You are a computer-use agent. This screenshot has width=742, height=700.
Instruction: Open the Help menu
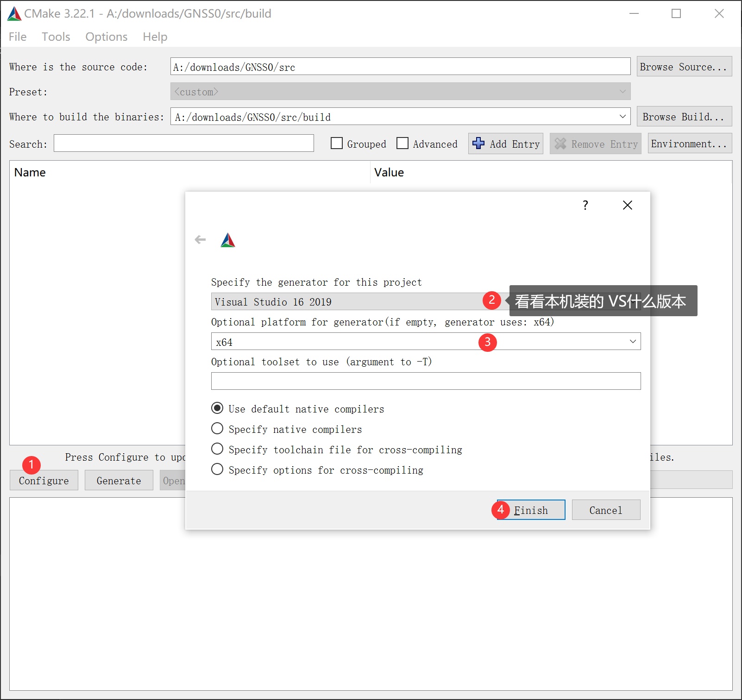click(x=155, y=37)
